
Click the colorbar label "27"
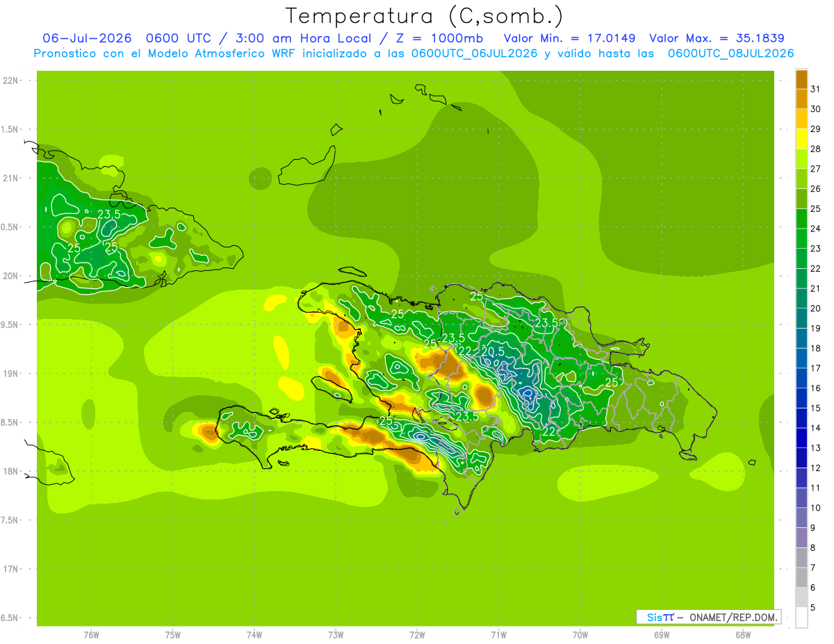pos(815,169)
